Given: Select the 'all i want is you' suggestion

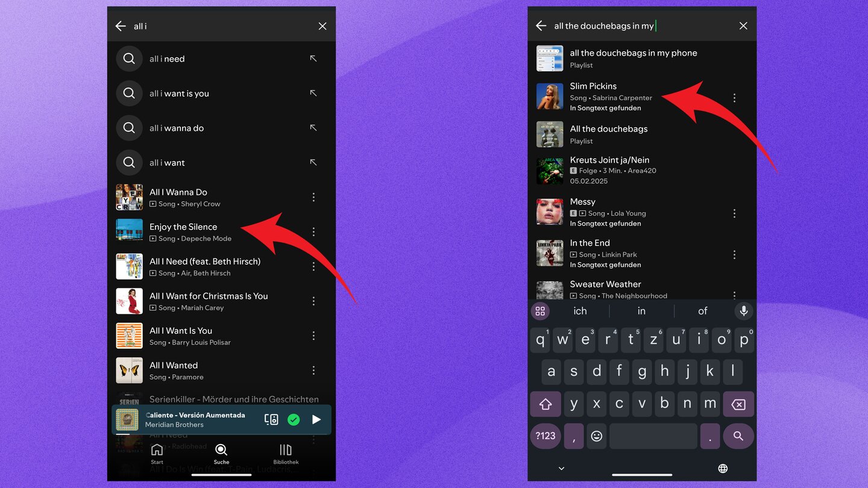Looking at the screenshot, I should tap(179, 93).
